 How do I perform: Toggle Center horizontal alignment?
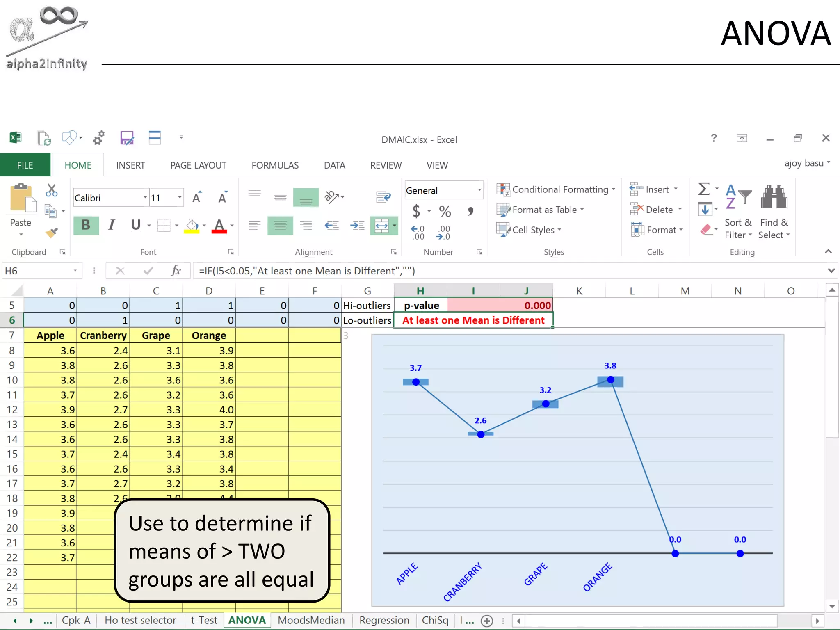pyautogui.click(x=280, y=225)
